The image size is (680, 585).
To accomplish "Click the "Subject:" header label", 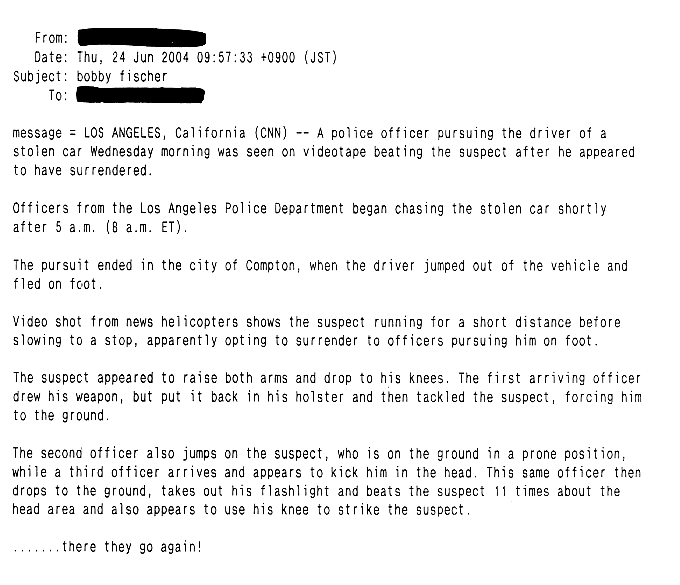I will tap(40, 76).
